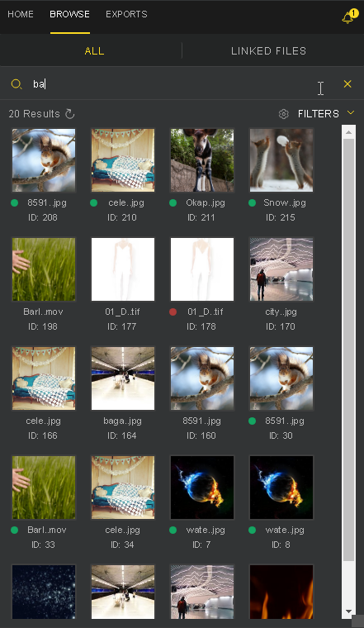Click the green status dot beside Okap..jpg
364x628 pixels.
173,202
